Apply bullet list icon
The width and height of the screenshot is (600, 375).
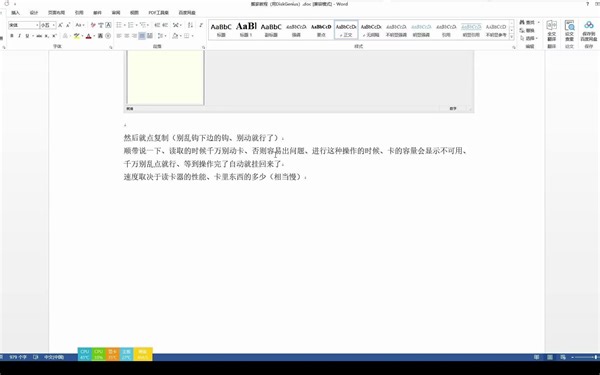pos(119,25)
